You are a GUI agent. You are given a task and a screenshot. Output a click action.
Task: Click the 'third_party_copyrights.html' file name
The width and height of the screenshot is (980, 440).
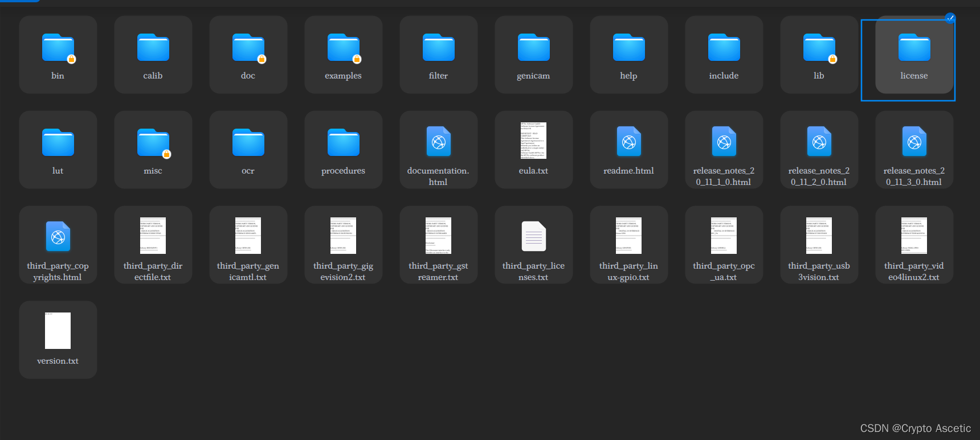[58, 272]
